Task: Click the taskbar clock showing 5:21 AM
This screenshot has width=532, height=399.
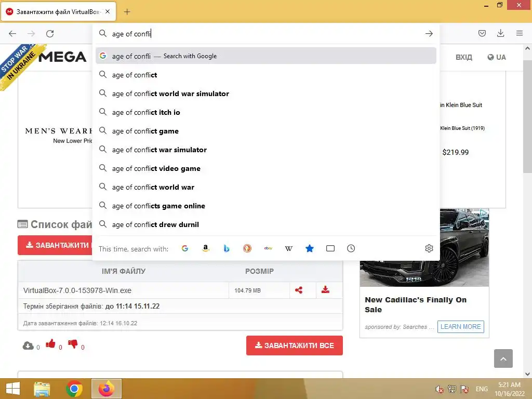Action: click(x=509, y=389)
